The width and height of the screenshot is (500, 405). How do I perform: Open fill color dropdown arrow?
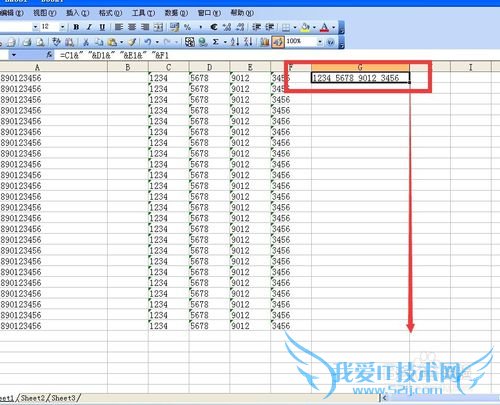pos(314,27)
